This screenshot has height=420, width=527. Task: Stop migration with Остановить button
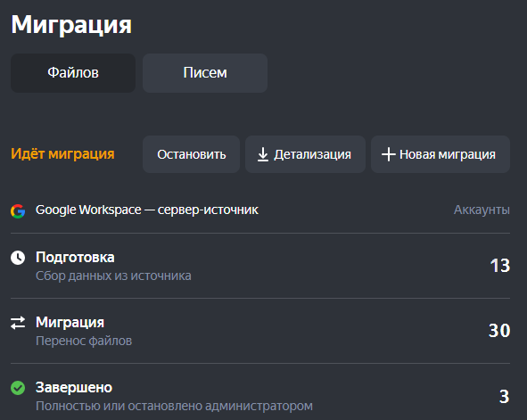(x=191, y=154)
